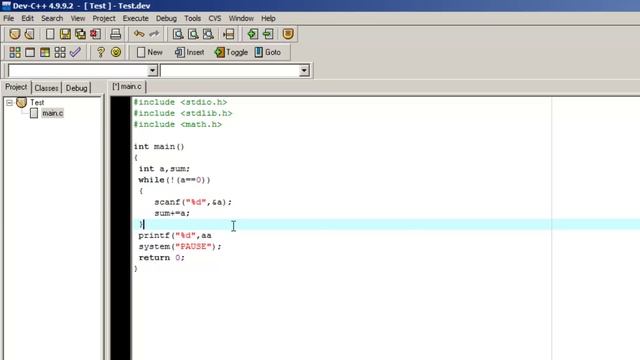Click the Help question mark icon

pos(100,52)
